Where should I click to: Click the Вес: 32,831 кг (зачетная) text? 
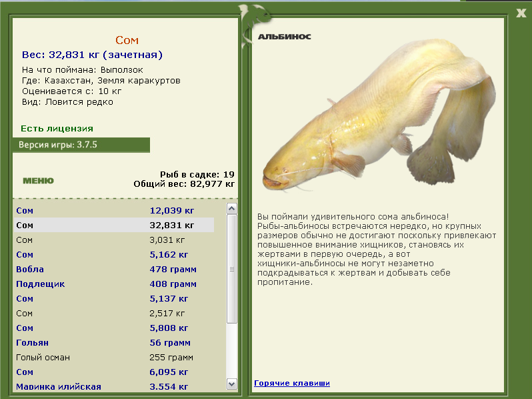(92, 55)
